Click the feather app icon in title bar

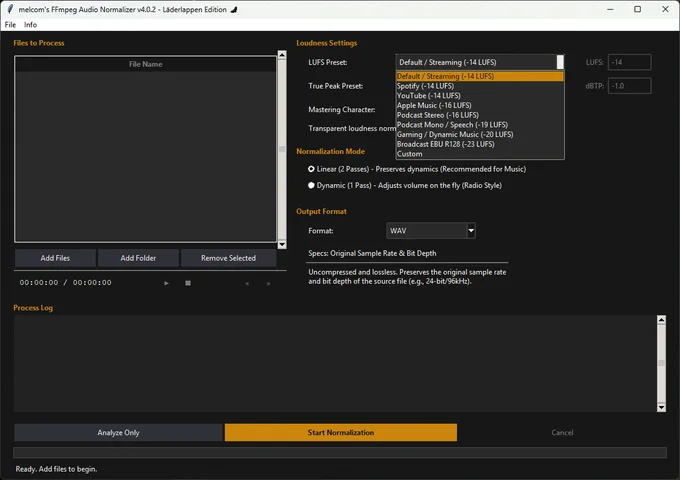10,9
